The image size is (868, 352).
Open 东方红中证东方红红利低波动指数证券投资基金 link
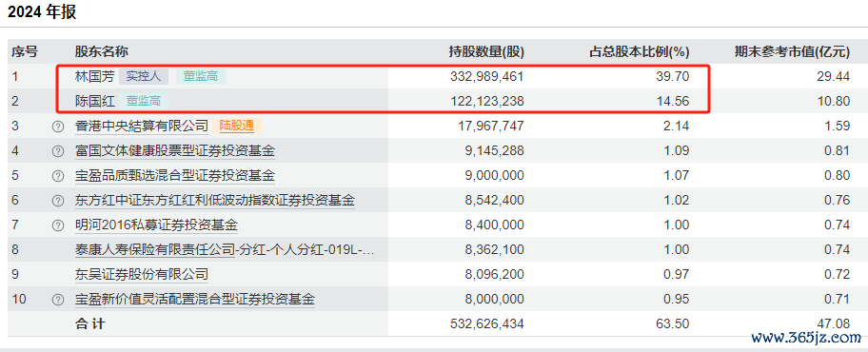pyautogui.click(x=215, y=201)
